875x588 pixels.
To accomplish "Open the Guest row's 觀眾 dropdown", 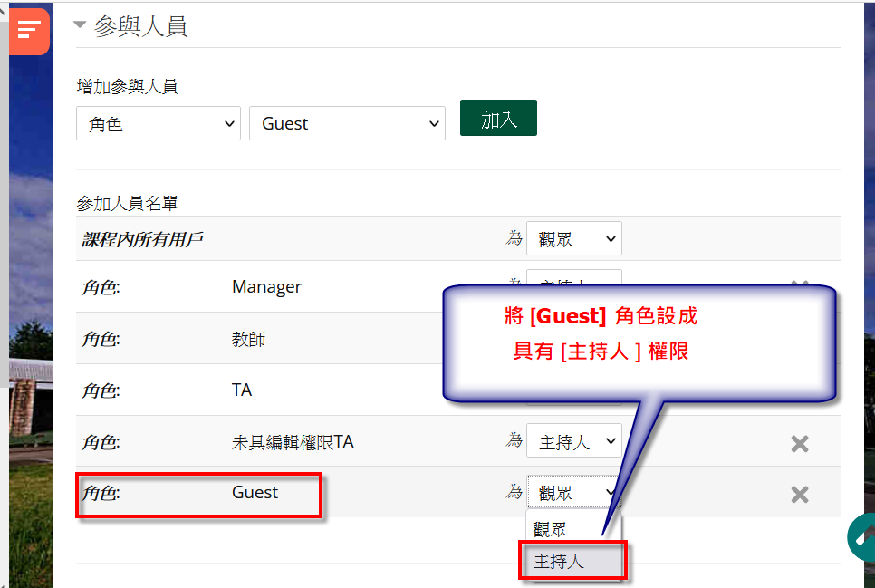I will click(x=573, y=493).
